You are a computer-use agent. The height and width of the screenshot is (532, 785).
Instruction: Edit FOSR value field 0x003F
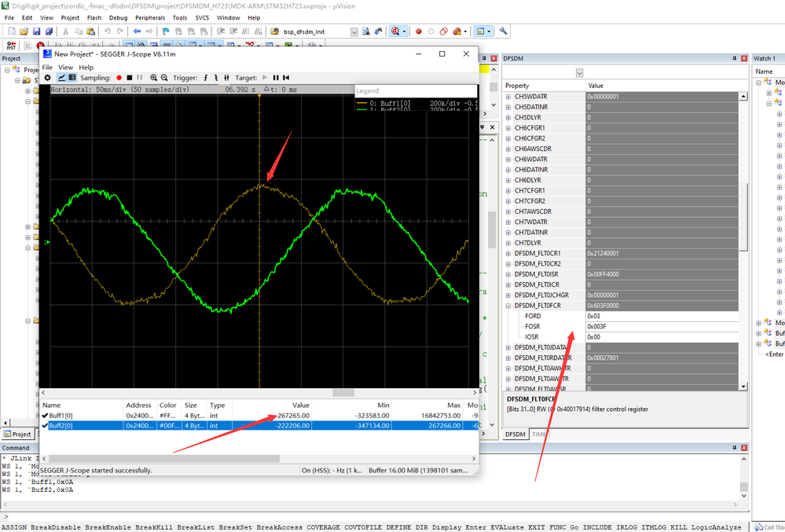coord(662,326)
